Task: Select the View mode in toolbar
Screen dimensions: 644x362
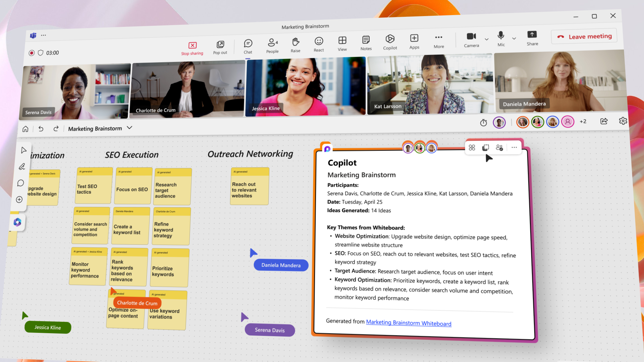Action: pyautogui.click(x=342, y=43)
